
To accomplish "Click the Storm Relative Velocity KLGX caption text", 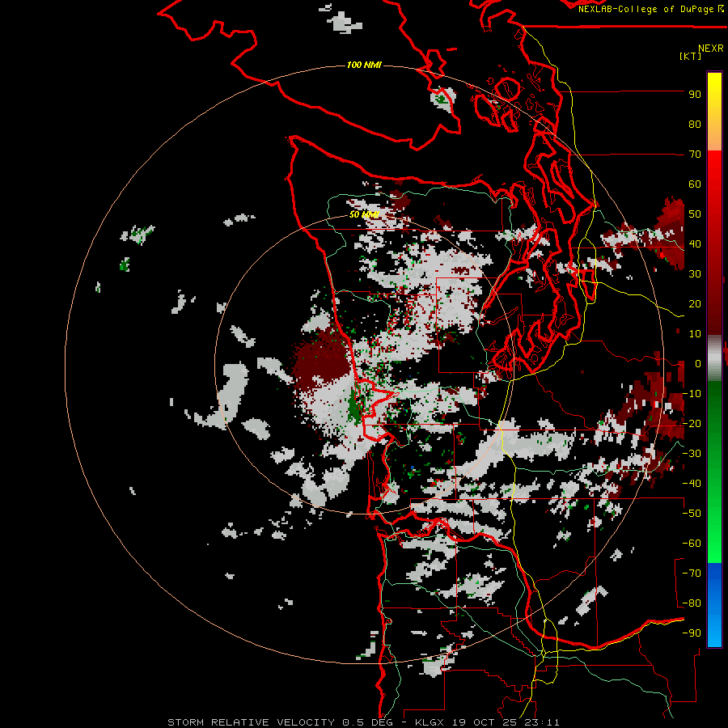I will [x=363, y=722].
